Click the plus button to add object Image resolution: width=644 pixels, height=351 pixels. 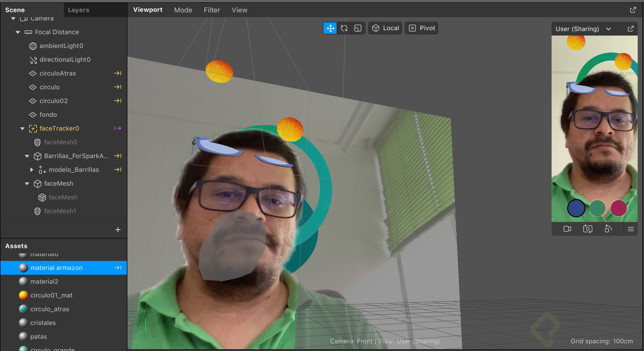(x=118, y=230)
